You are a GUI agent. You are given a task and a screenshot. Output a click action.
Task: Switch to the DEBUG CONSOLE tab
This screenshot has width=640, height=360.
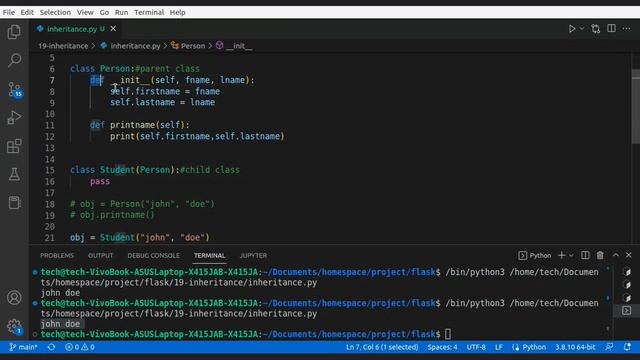(153, 256)
